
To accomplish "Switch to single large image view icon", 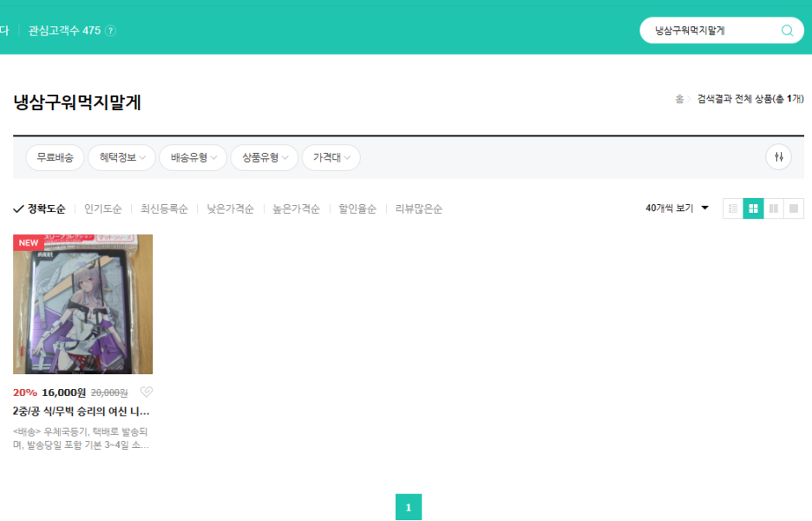I will click(794, 208).
